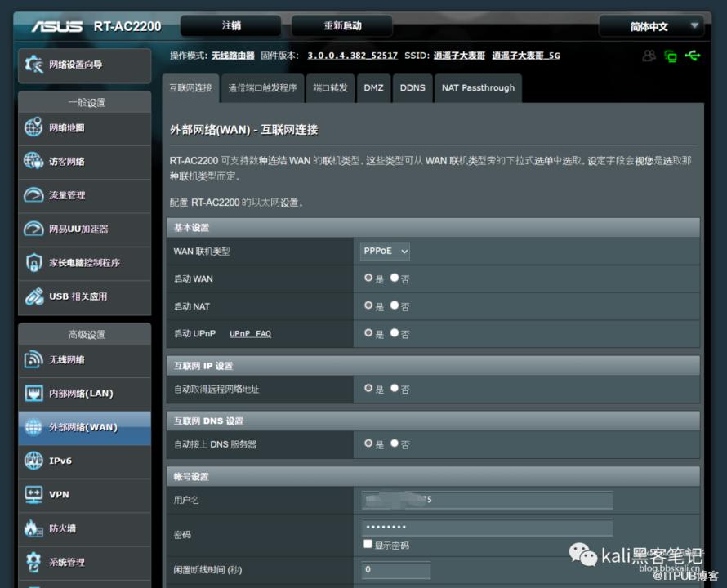Click the 网络地图 network map globe icon
This screenshot has height=588, width=727.
33,127
